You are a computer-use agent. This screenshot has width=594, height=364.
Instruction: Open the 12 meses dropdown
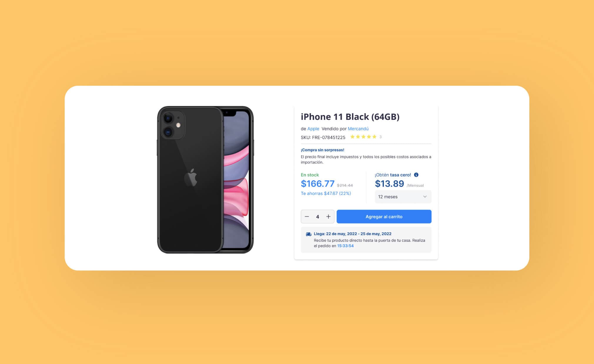click(x=403, y=197)
